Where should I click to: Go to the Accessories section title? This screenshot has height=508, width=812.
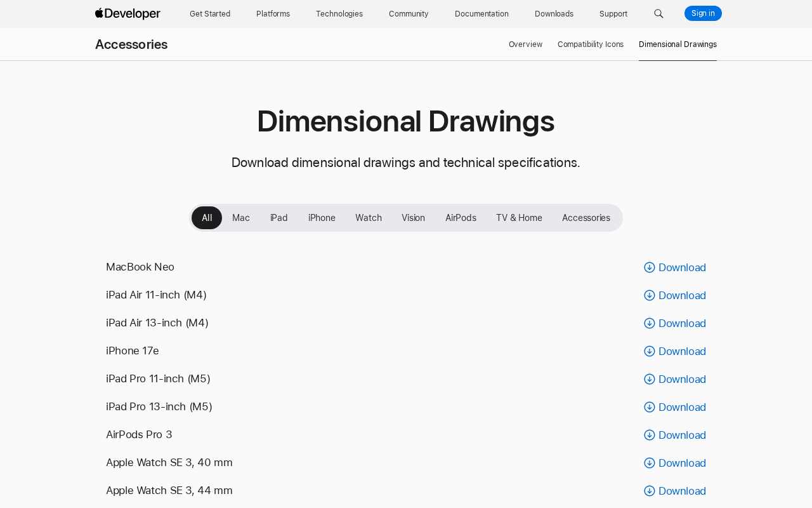click(131, 44)
